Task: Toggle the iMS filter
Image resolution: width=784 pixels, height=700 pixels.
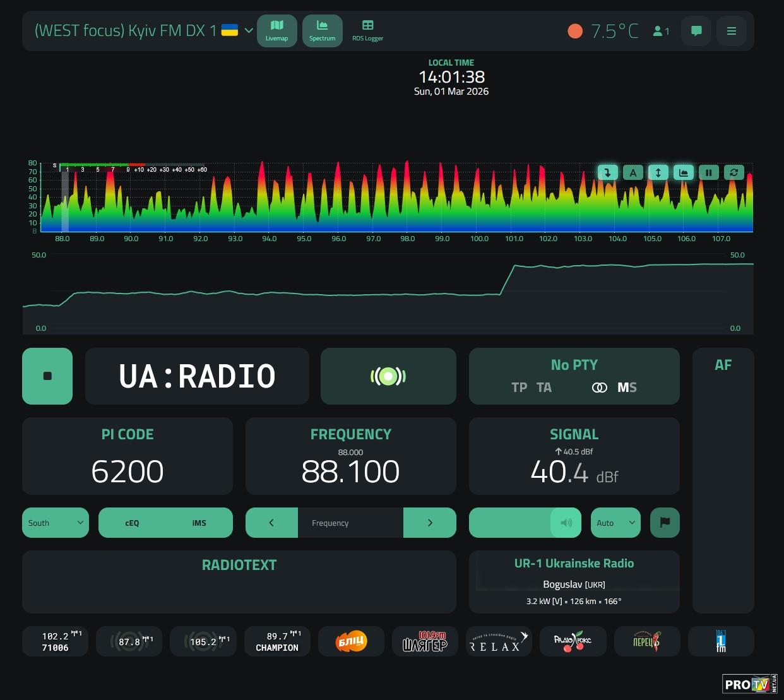Action: tap(199, 523)
